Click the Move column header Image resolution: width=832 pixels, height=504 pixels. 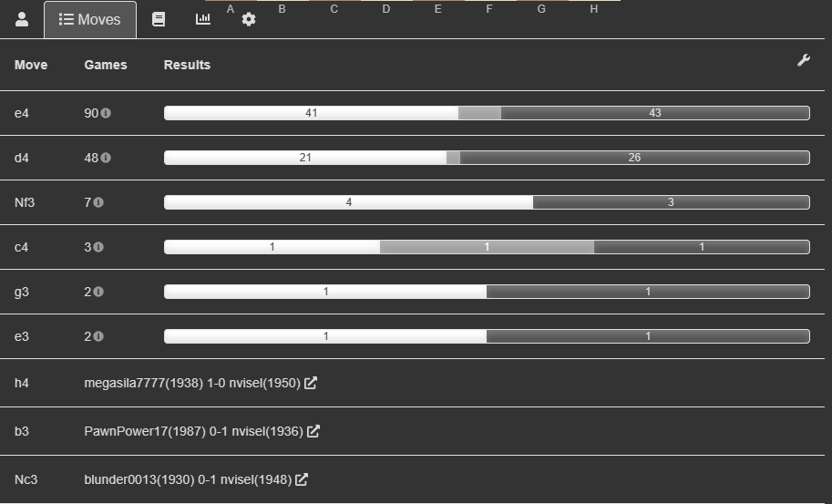coord(31,65)
